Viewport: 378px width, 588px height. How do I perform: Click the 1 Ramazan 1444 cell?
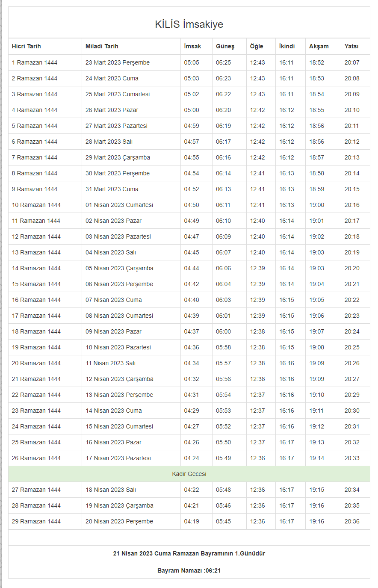tap(35, 62)
